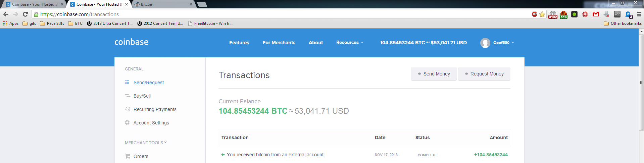Click the Request Money button

point(484,74)
